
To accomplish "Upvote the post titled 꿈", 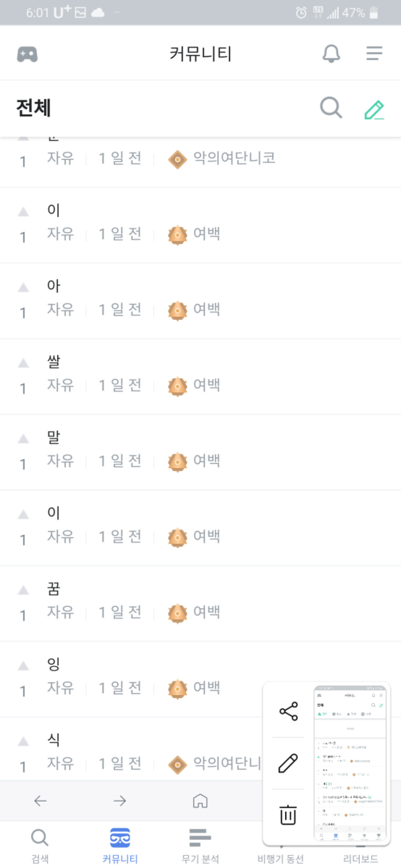I will tap(24, 590).
